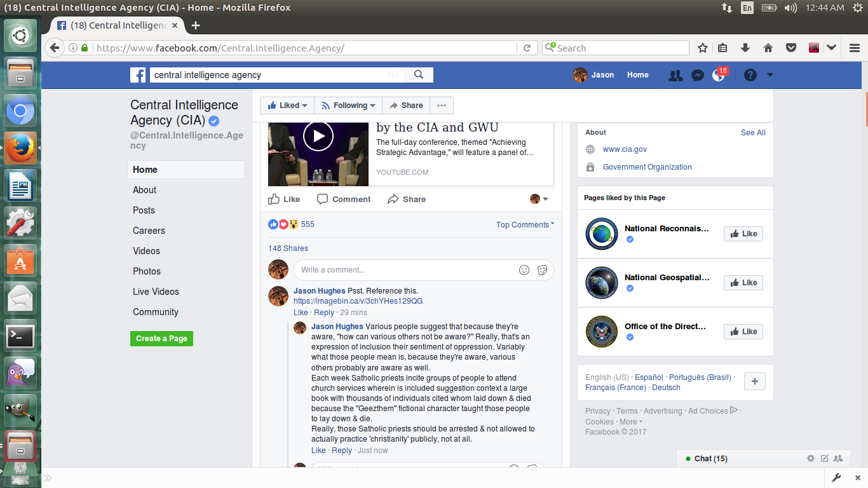This screenshot has height=488, width=868.
Task: Like the 'Just now' reply comment
Action: [x=318, y=451]
